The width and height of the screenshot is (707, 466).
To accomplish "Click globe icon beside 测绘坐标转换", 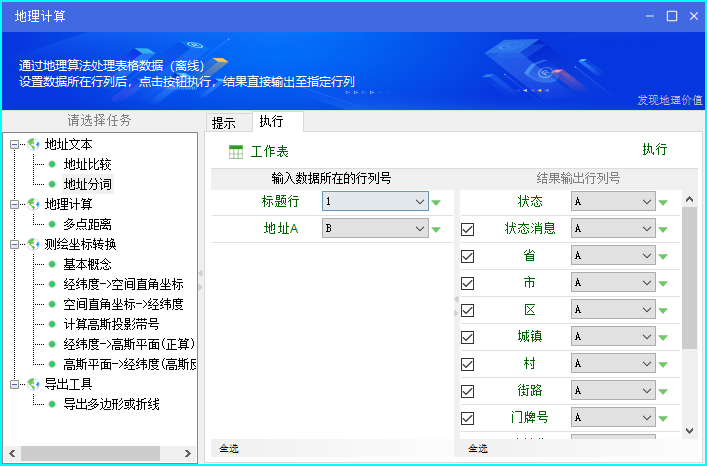I will pyautogui.click(x=33, y=244).
